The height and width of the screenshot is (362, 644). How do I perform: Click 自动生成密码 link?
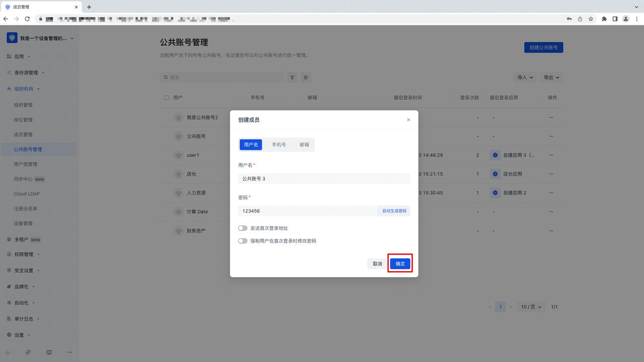(394, 211)
